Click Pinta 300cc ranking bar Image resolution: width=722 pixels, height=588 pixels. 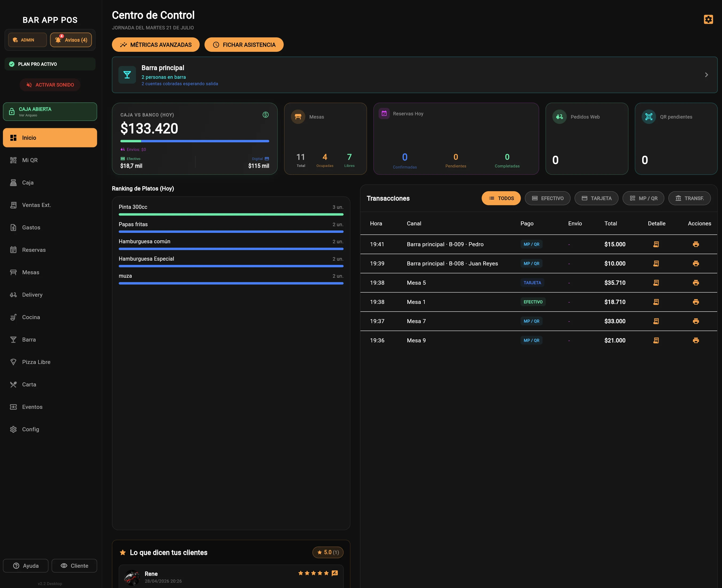(231, 214)
